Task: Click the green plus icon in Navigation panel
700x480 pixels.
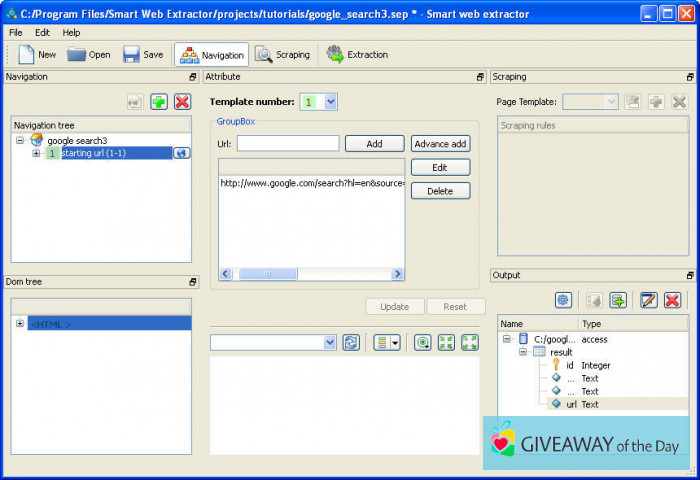Action: [159, 102]
